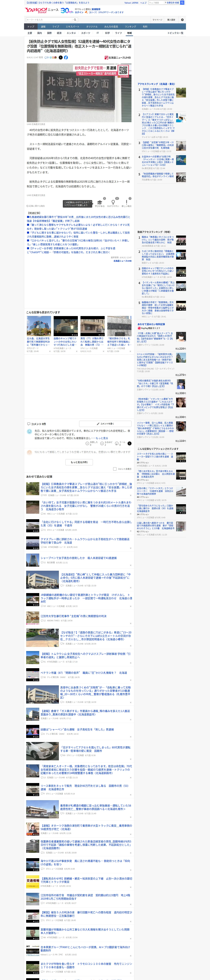Click the 北見警察署 main article image

pos(79,92)
